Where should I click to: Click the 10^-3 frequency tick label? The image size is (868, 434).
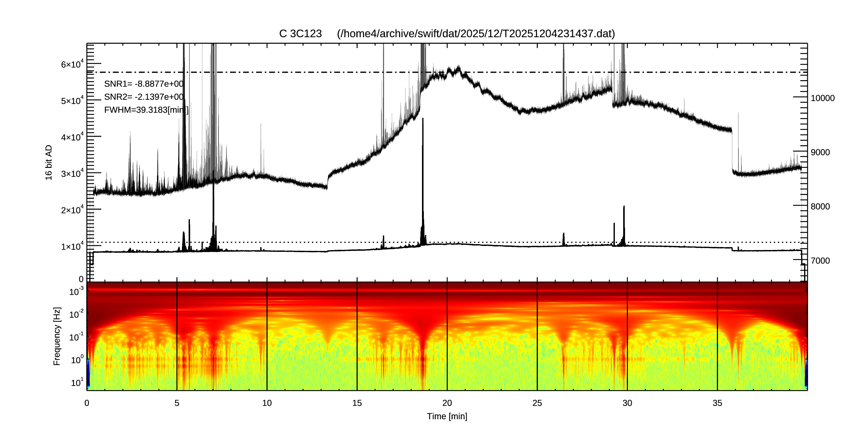[76, 291]
